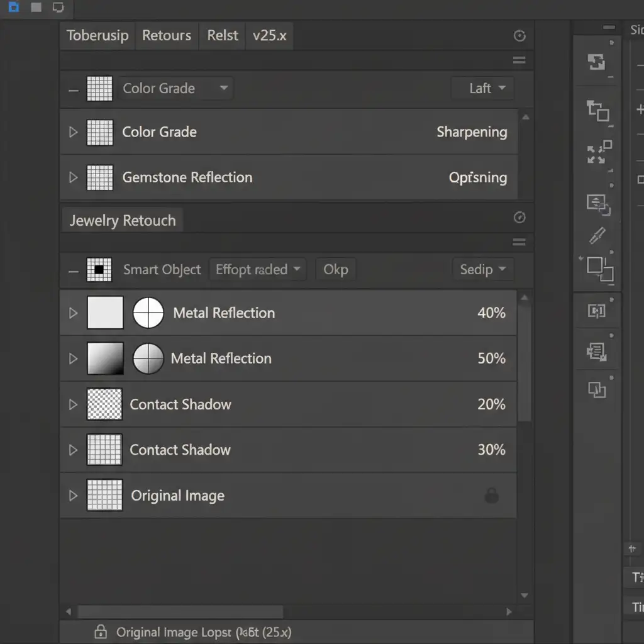
Task: Click the swap arrows icon in right toolbar
Action: [596, 62]
